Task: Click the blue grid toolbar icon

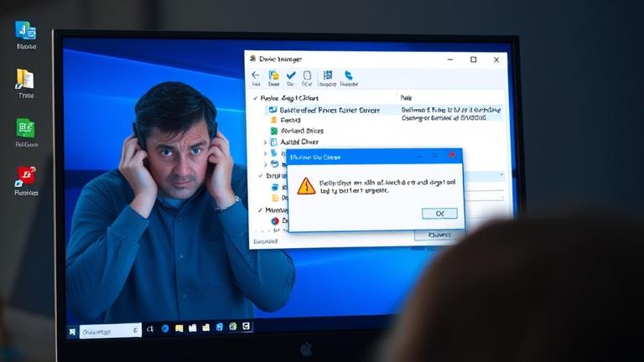Action: click(x=327, y=75)
